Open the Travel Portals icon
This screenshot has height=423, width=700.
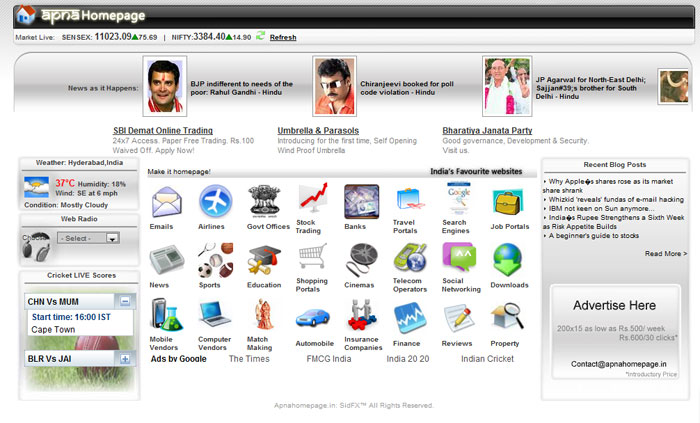410,199
